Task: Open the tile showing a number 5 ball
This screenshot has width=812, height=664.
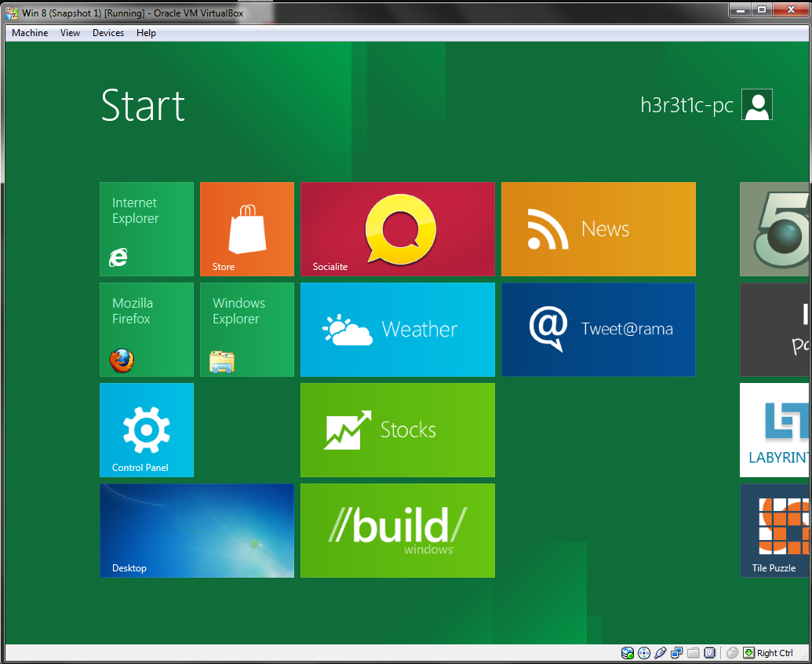Action: [x=774, y=229]
